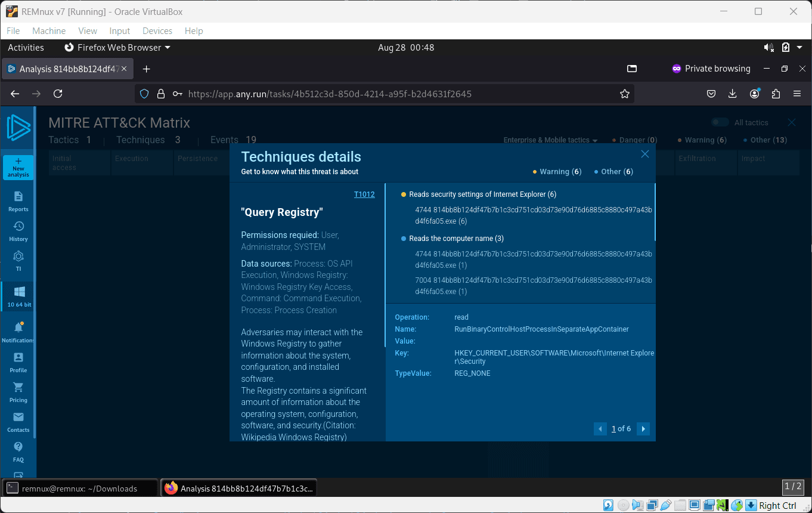812x513 pixels.
Task: Open VirtualBox Input menu
Action: (x=120, y=31)
